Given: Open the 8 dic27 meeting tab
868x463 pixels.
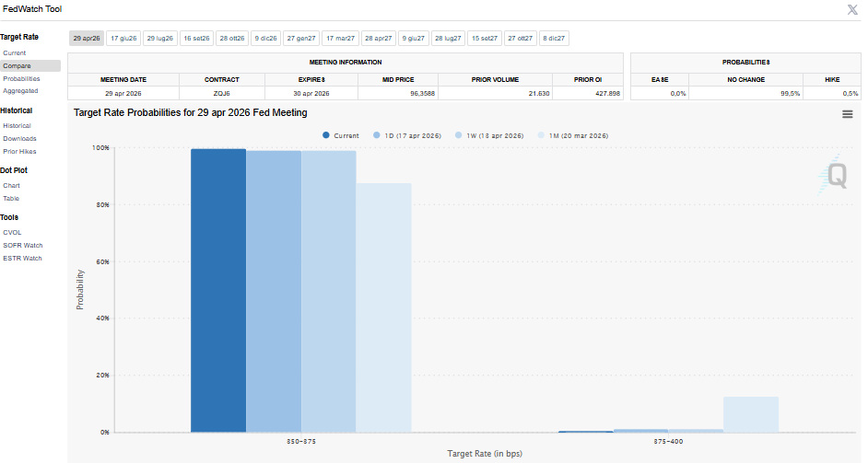Looking at the screenshot, I should pyautogui.click(x=554, y=39).
